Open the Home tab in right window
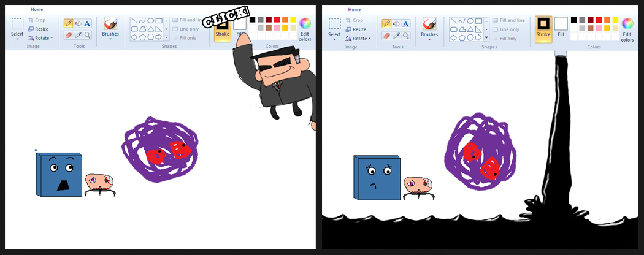Screen dimensions: 644x255 point(354,9)
